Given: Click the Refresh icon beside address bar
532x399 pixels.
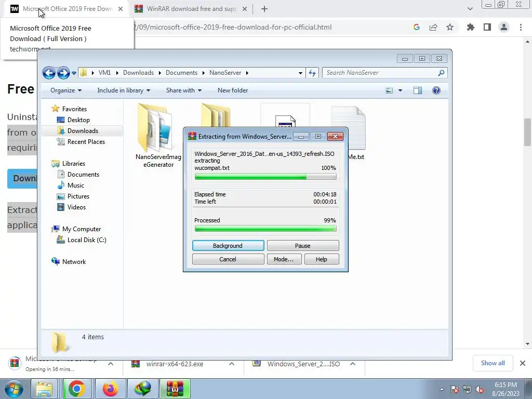Looking at the screenshot, I should point(312,73).
